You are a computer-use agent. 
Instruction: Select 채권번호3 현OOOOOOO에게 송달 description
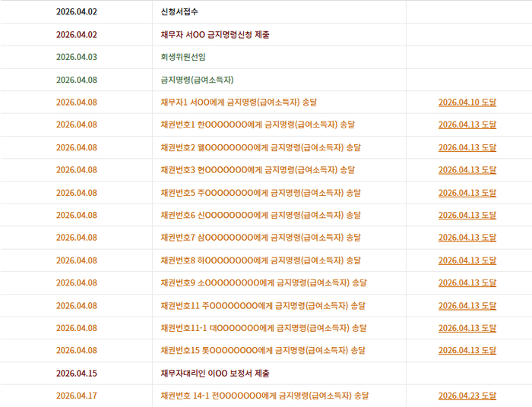pyautogui.click(x=258, y=170)
